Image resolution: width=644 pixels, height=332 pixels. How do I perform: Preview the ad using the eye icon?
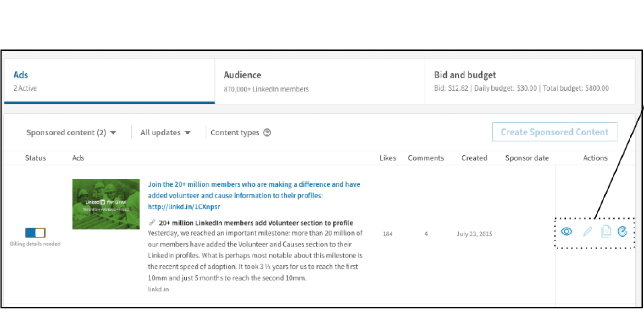(x=567, y=232)
